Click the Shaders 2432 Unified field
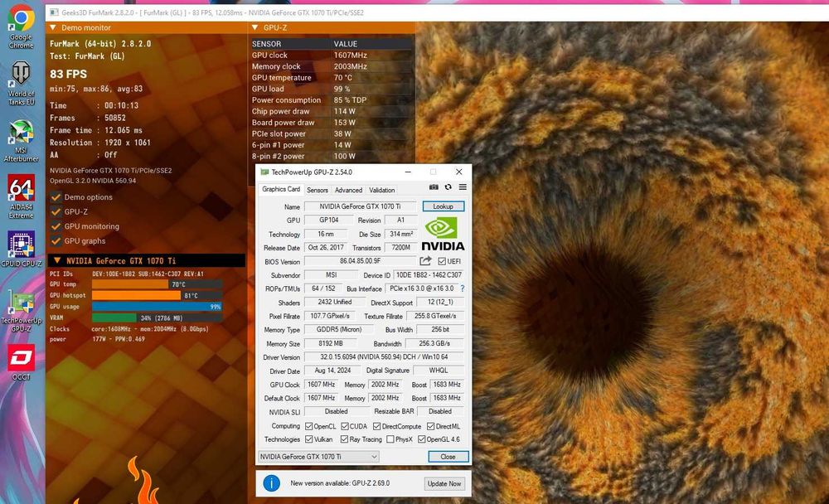Viewport: 829px width, 504px height. 334,302
